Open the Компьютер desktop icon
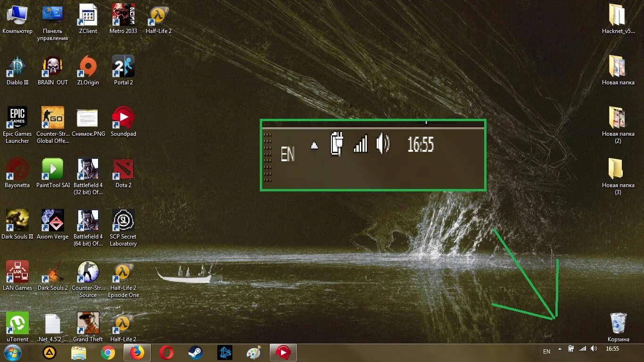 tap(17, 19)
